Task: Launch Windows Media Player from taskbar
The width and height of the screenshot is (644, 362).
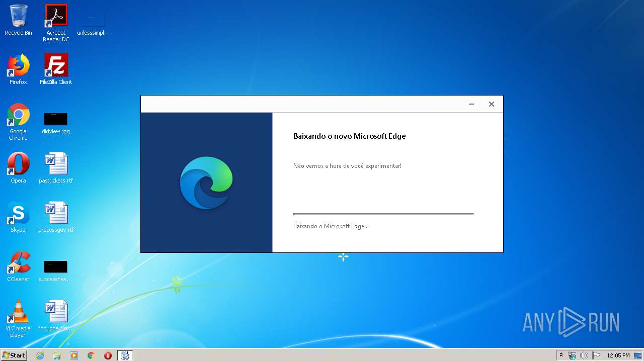Action: (x=74, y=355)
